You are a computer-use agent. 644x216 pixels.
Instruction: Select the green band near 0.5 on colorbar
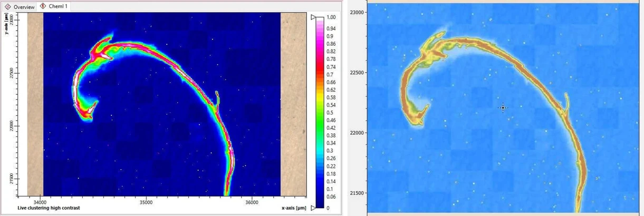(x=320, y=112)
